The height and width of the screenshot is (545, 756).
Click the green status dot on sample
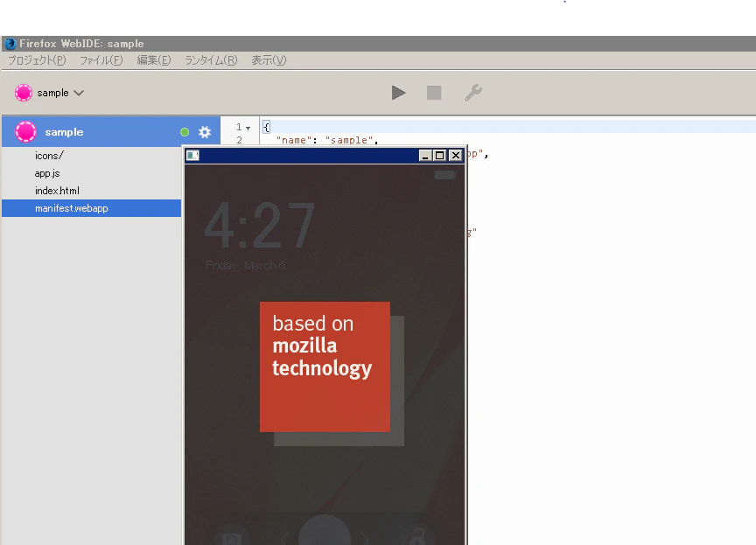184,132
